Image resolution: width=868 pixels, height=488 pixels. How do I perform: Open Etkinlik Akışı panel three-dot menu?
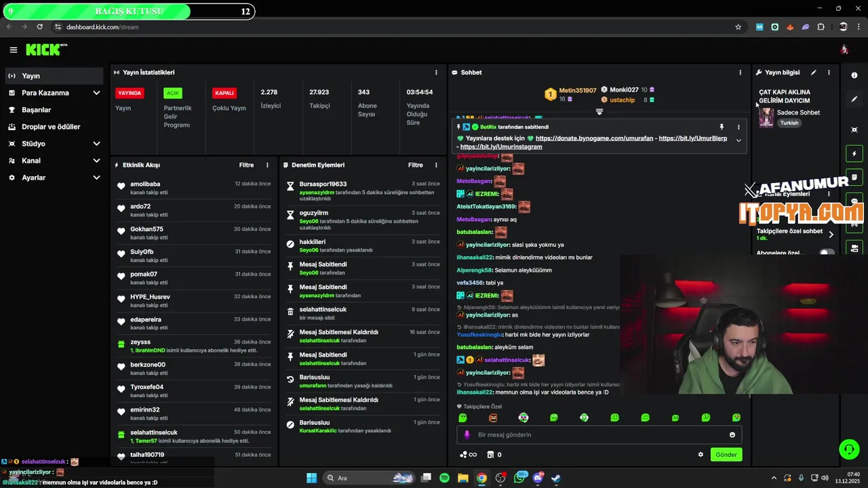point(267,165)
